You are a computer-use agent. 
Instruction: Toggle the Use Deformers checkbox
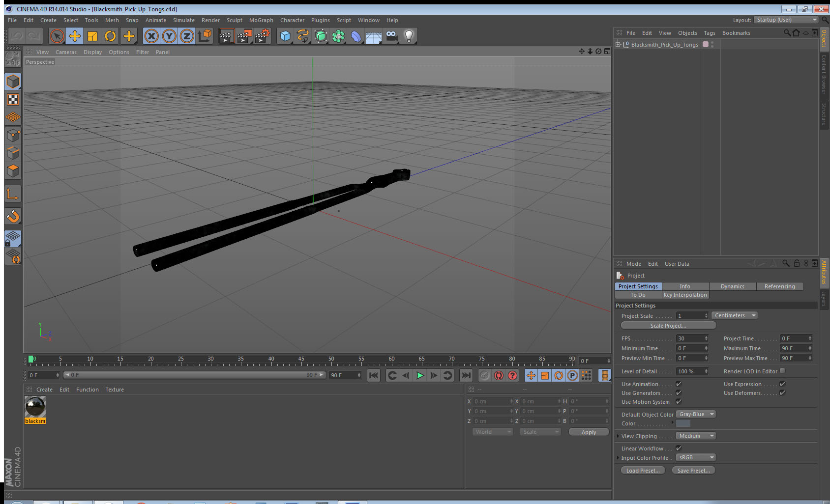click(782, 392)
